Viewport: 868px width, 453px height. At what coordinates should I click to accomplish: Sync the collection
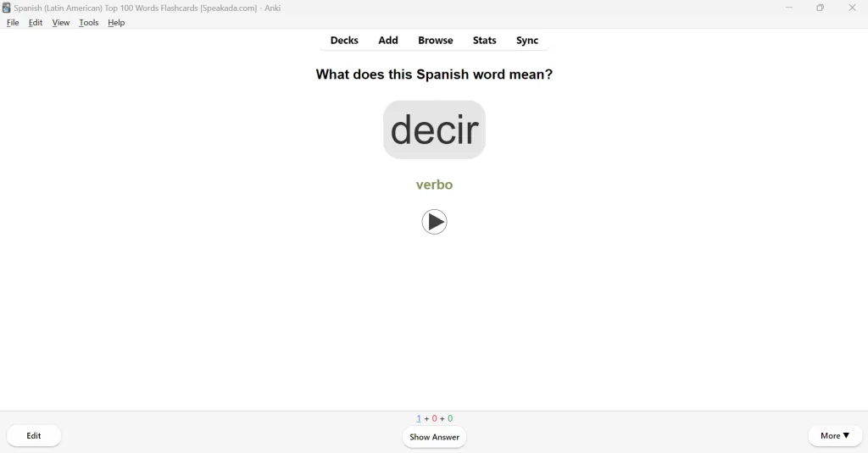click(x=527, y=41)
